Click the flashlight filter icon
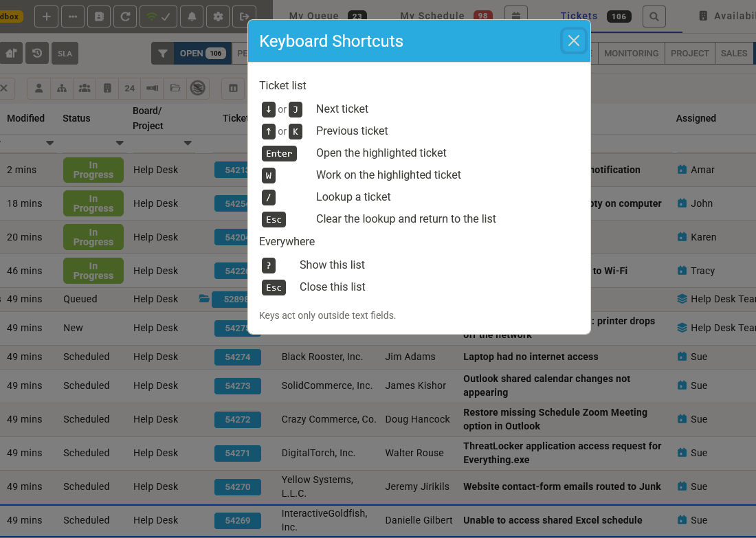This screenshot has width=756, height=538. (x=153, y=88)
